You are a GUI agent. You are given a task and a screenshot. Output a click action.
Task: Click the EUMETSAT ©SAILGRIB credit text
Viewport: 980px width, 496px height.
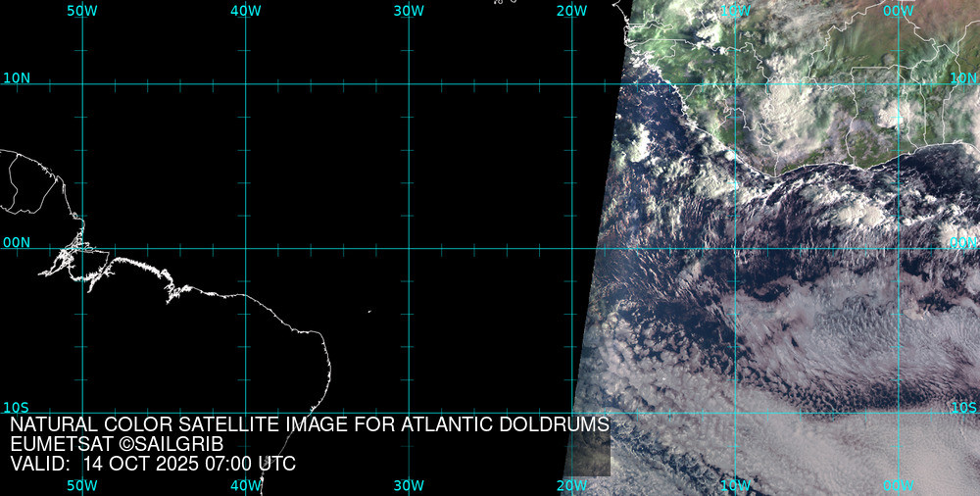[117, 444]
